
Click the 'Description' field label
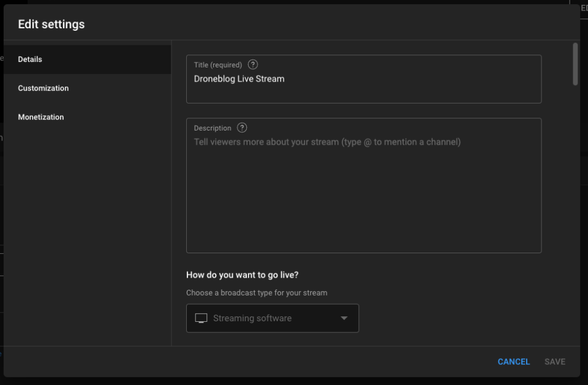tap(213, 128)
